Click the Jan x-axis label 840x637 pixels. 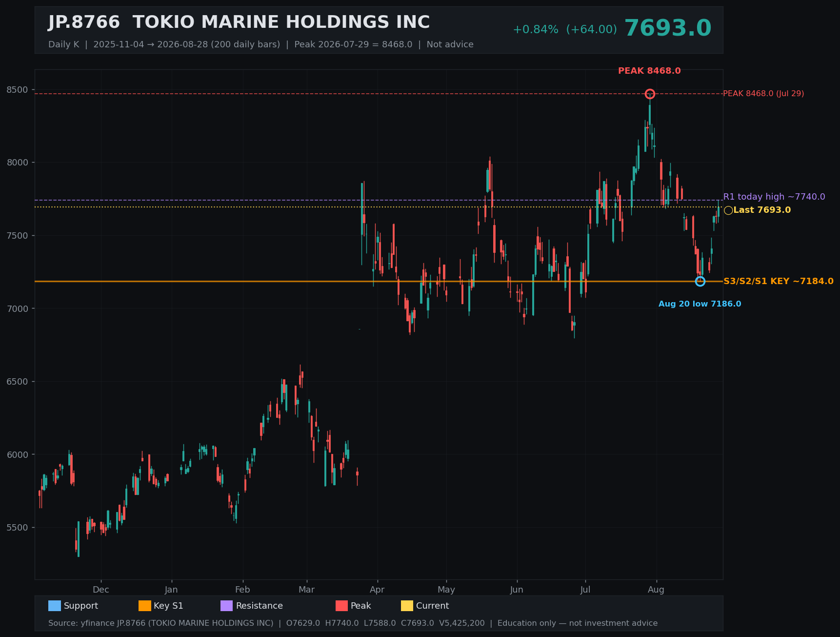click(171, 590)
